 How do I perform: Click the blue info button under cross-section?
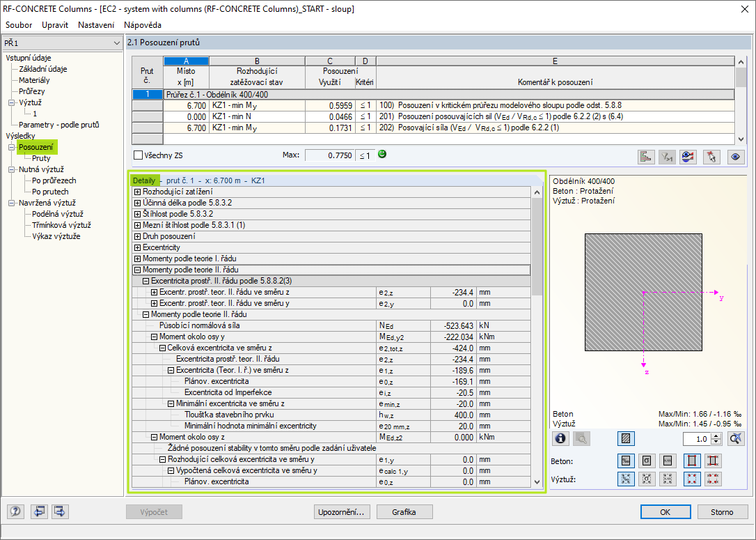coord(560,438)
